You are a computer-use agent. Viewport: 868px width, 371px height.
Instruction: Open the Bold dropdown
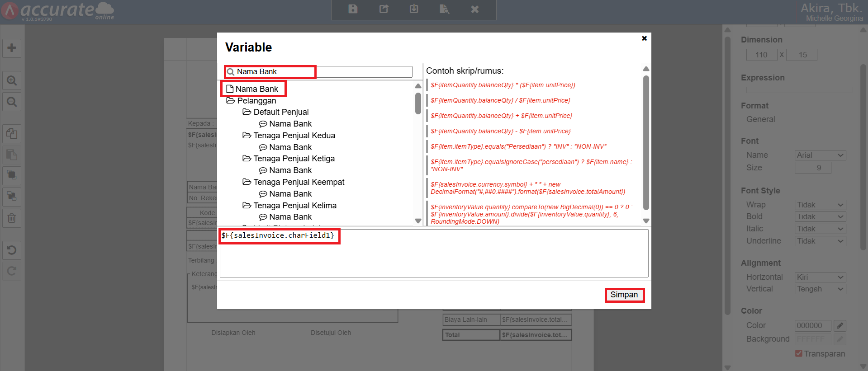pyautogui.click(x=820, y=217)
